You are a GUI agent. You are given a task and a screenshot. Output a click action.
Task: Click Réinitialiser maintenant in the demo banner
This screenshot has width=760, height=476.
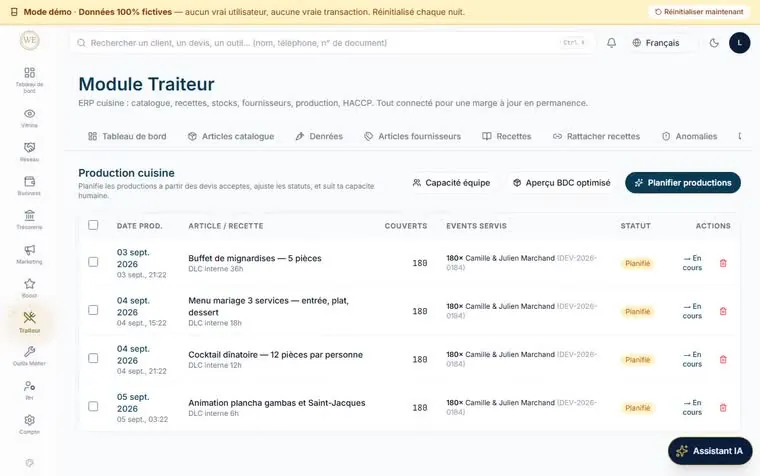tap(699, 12)
